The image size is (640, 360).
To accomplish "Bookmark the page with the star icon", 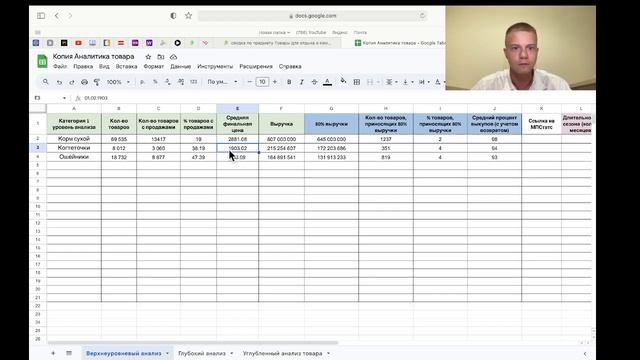I will pyautogui.click(x=188, y=16).
